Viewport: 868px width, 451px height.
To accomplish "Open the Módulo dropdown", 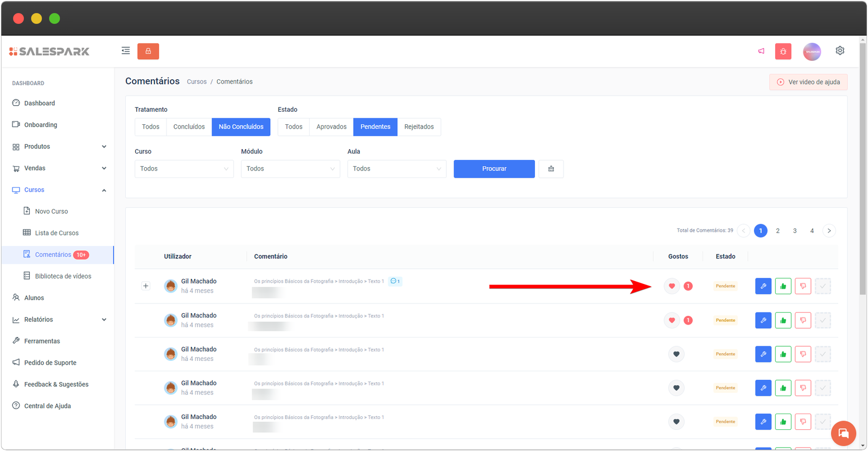I will (290, 169).
